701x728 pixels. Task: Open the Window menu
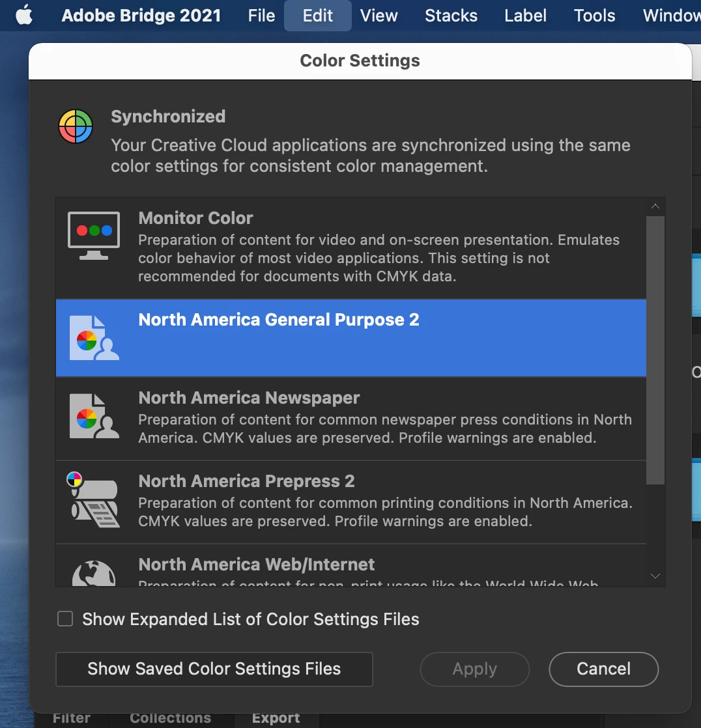[672, 16]
